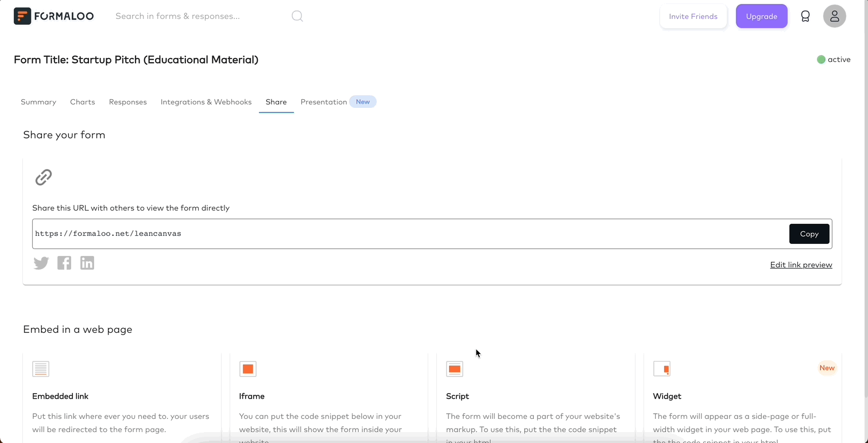868x443 pixels.
Task: Share the form on LinkedIn
Action: pyautogui.click(x=87, y=263)
